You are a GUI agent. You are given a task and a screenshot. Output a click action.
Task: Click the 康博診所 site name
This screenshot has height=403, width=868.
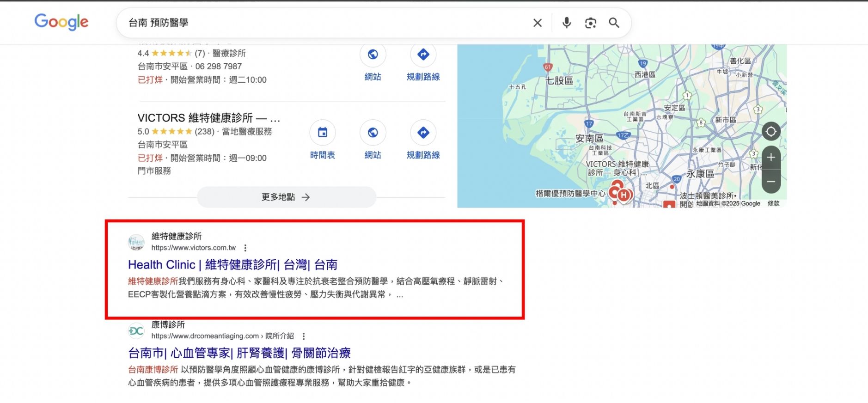(168, 324)
